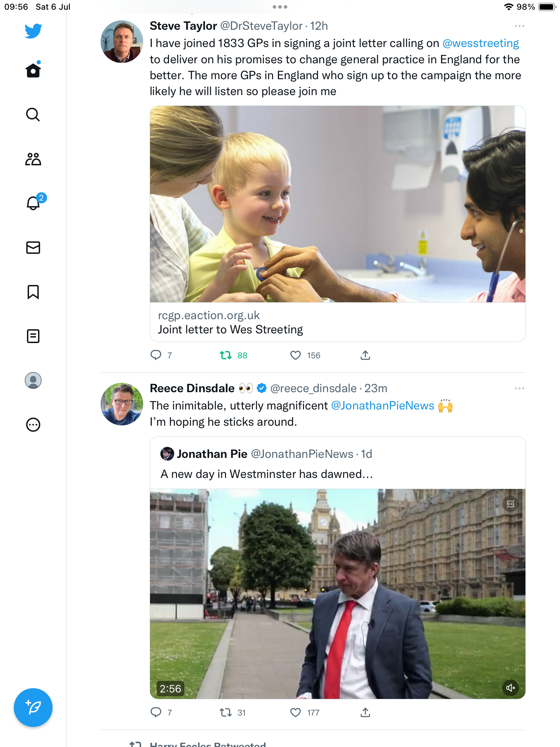Open the Search magnifier icon
This screenshot has height=747, width=560.
coord(33,115)
